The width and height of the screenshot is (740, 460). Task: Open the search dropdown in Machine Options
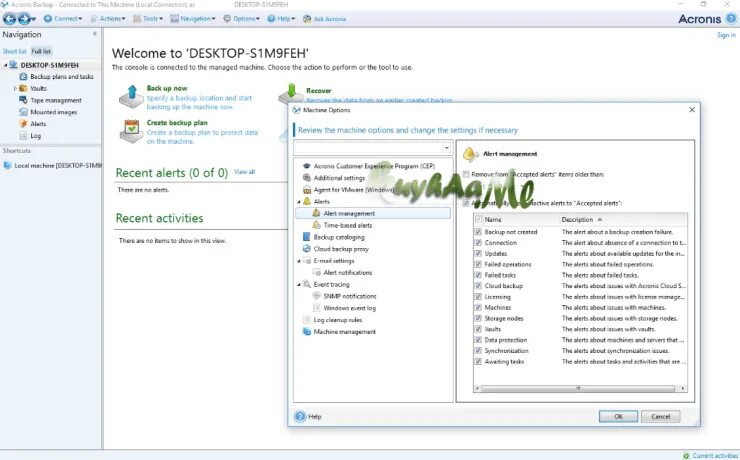(446, 148)
